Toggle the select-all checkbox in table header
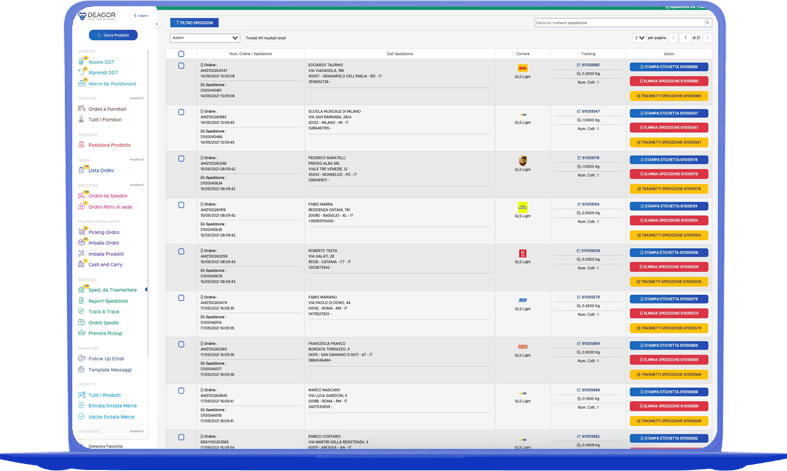 [181, 54]
